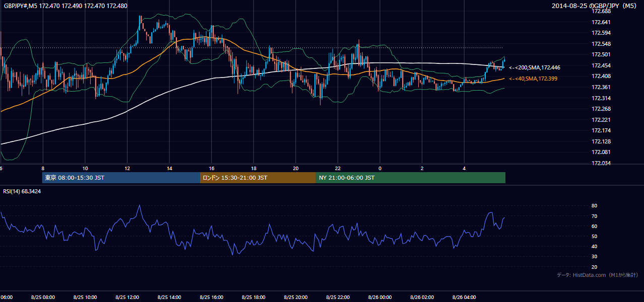Click price axis value 172.501
The width and height of the screenshot is (644, 302).
[x=601, y=54]
